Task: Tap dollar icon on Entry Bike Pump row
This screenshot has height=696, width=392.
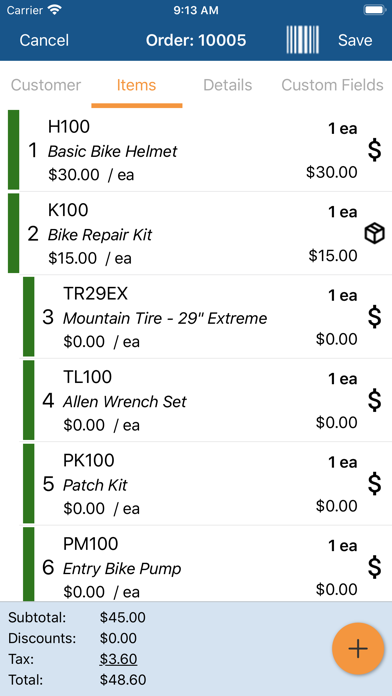Action: pyautogui.click(x=374, y=567)
